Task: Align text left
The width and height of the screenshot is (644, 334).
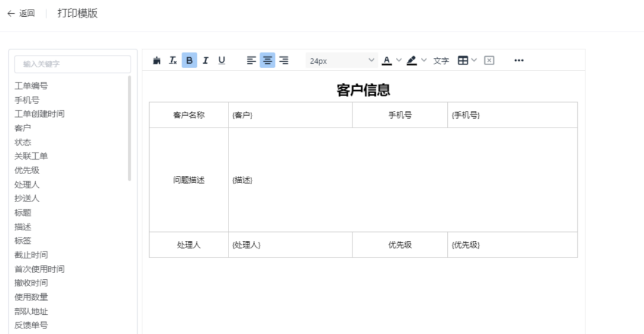Action: click(252, 60)
